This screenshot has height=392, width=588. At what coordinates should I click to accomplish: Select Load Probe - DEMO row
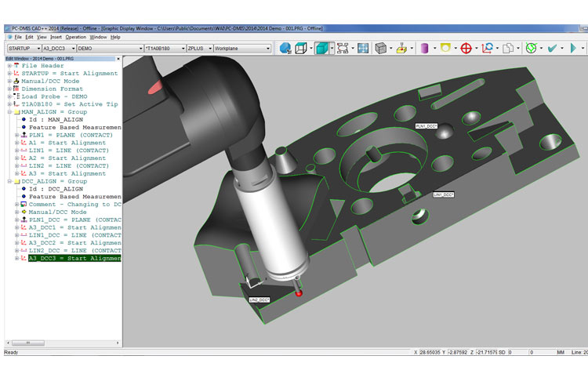point(54,96)
